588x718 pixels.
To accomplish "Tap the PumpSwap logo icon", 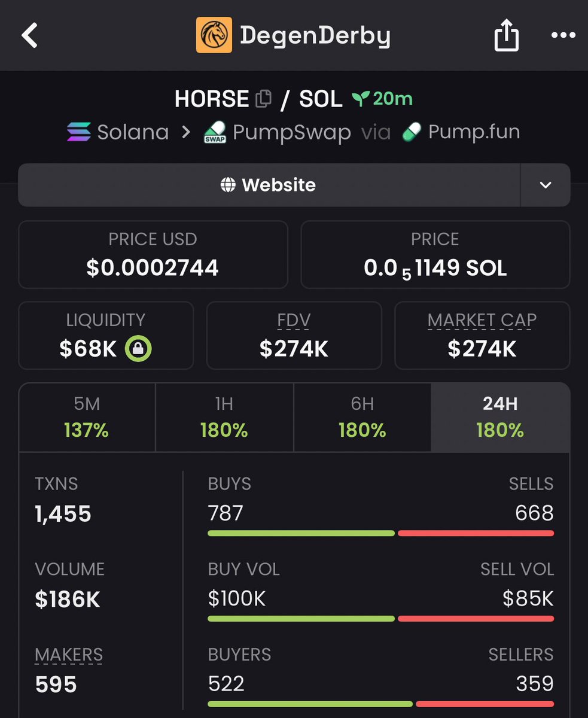I will (x=215, y=132).
